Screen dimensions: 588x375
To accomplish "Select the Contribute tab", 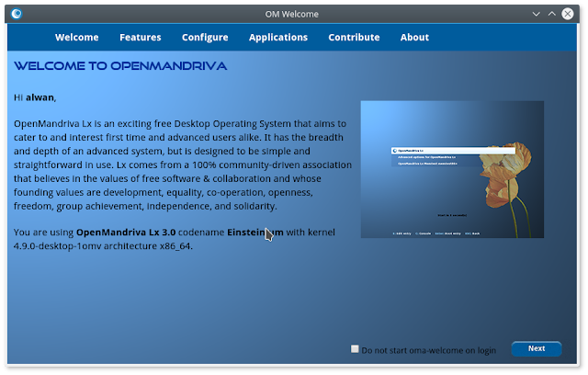I will pyautogui.click(x=354, y=37).
